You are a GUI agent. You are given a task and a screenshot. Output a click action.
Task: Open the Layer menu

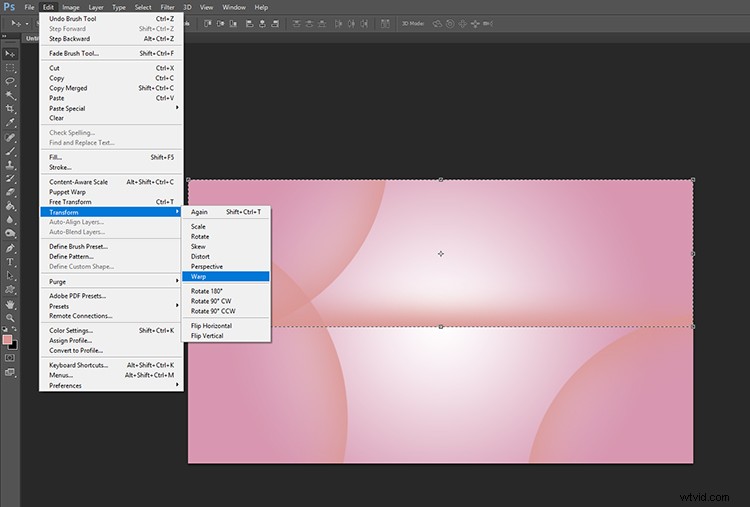coord(96,7)
